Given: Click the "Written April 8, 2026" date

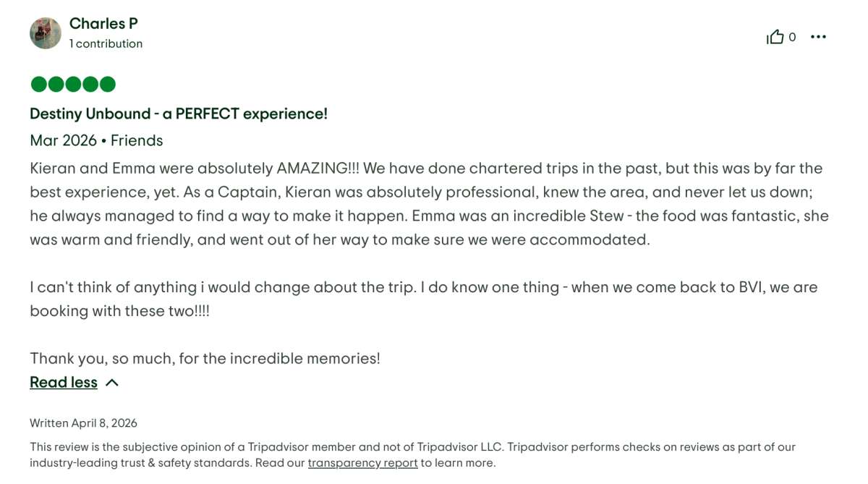Looking at the screenshot, I should point(83,423).
